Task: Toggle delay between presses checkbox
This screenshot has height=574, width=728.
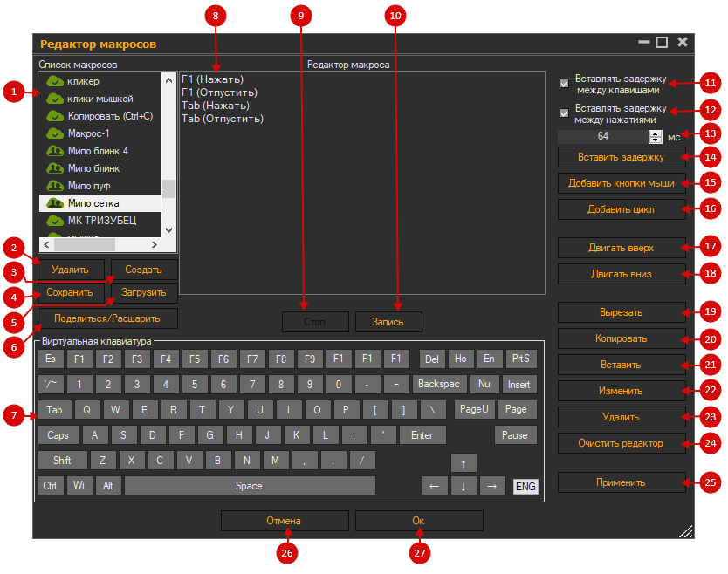Action: [x=564, y=113]
